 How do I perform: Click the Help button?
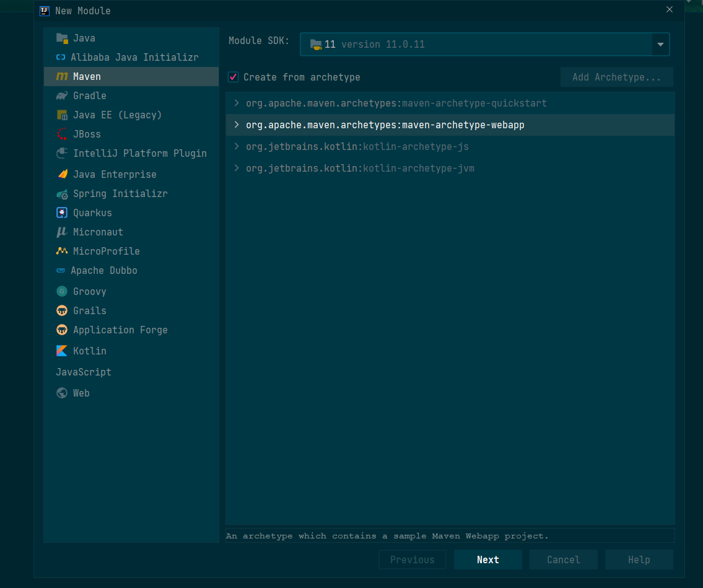point(639,559)
